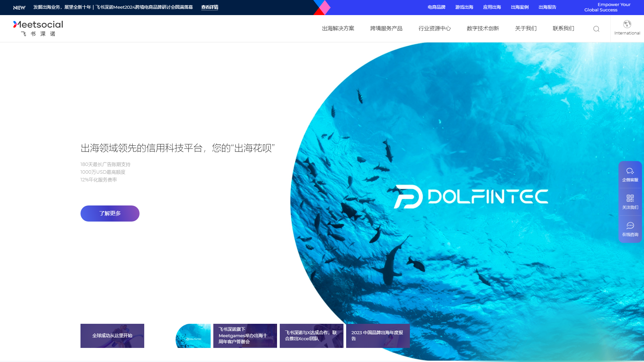Click the DOLFINTEC logo on banner
Image resolution: width=644 pixels, height=362 pixels.
(x=471, y=197)
